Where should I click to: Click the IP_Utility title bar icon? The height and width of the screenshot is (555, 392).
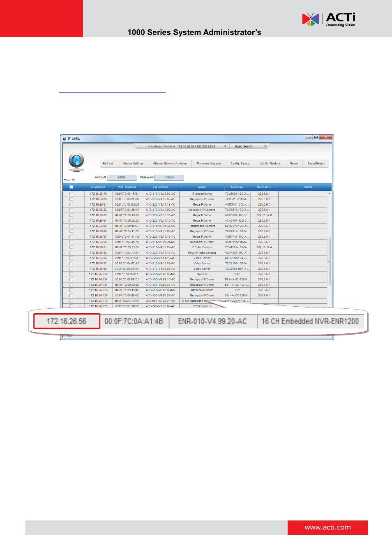click(65, 139)
